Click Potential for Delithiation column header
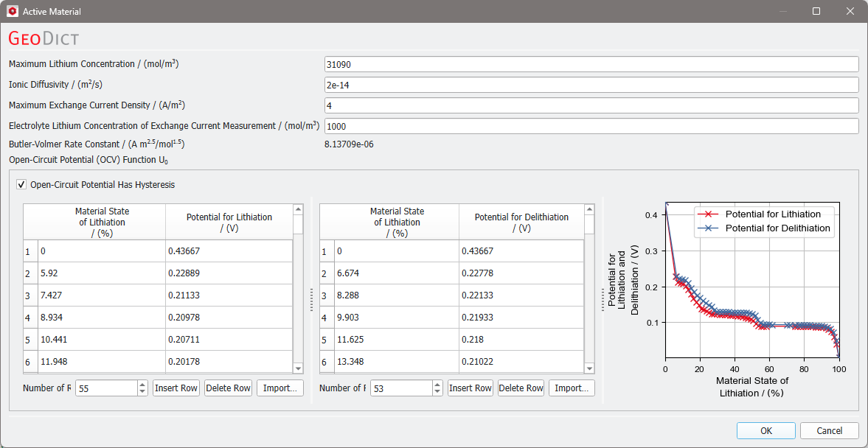The image size is (868, 448). tap(521, 223)
